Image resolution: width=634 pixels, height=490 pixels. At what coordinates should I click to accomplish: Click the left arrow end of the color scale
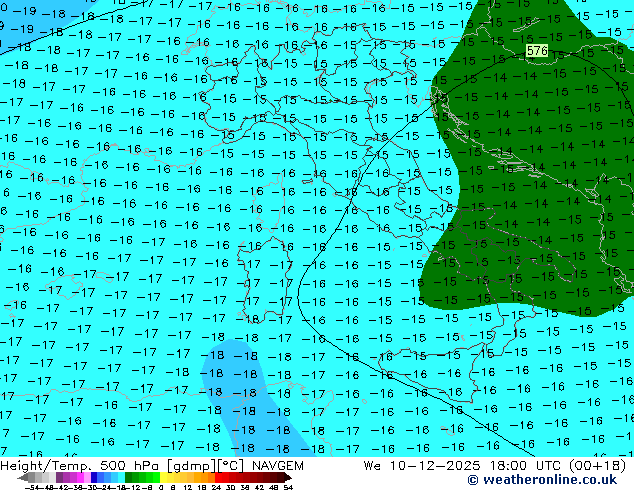tap(22, 477)
